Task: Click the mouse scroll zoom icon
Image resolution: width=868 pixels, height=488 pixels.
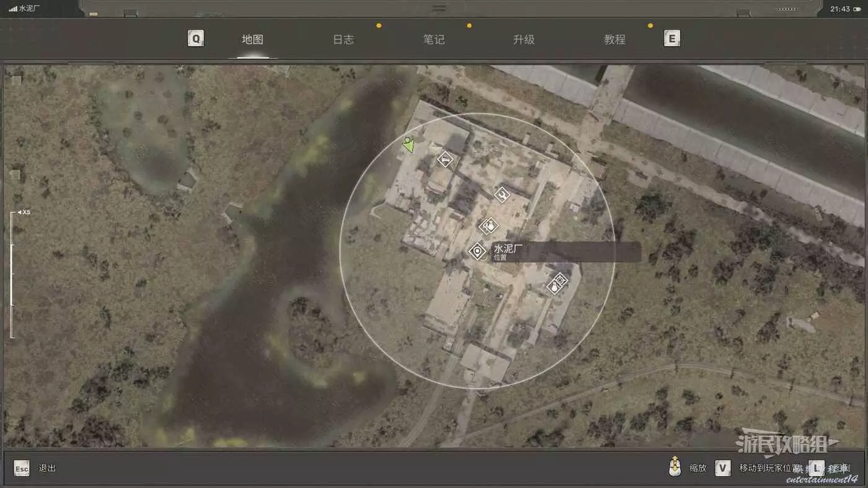Action: pos(675,468)
